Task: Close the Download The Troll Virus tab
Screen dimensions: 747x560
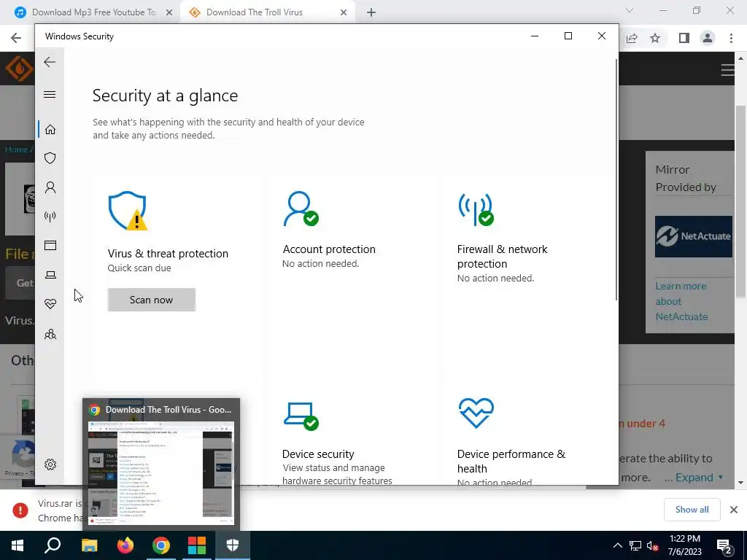Action: pyautogui.click(x=344, y=12)
